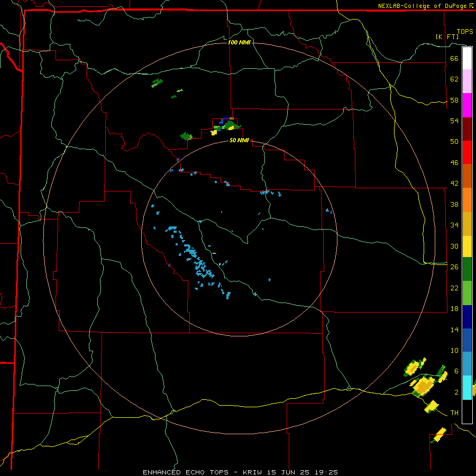Click legend value 14

coord(454,329)
